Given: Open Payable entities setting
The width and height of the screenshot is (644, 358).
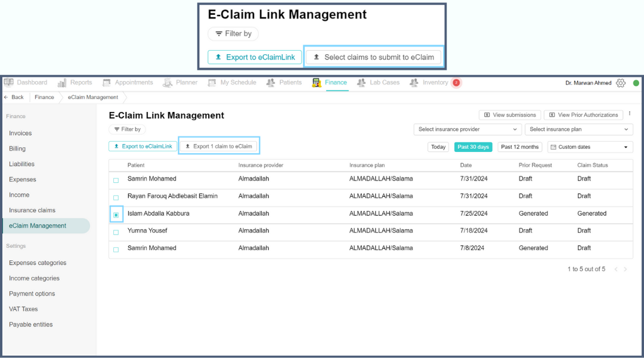Looking at the screenshot, I should [x=31, y=325].
